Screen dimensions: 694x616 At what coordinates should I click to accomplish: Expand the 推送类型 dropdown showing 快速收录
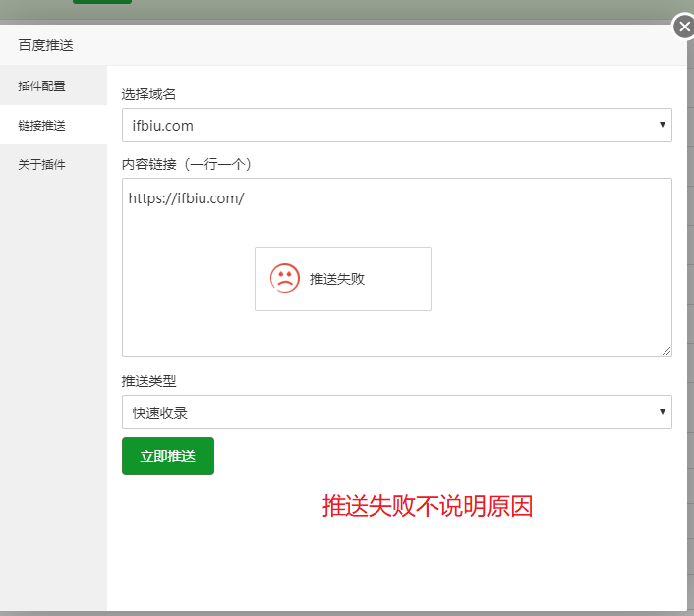[396, 413]
